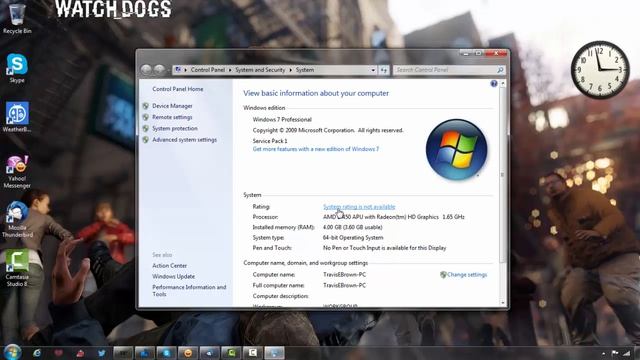Expand arrow after System and Security breadcrumb

point(291,70)
